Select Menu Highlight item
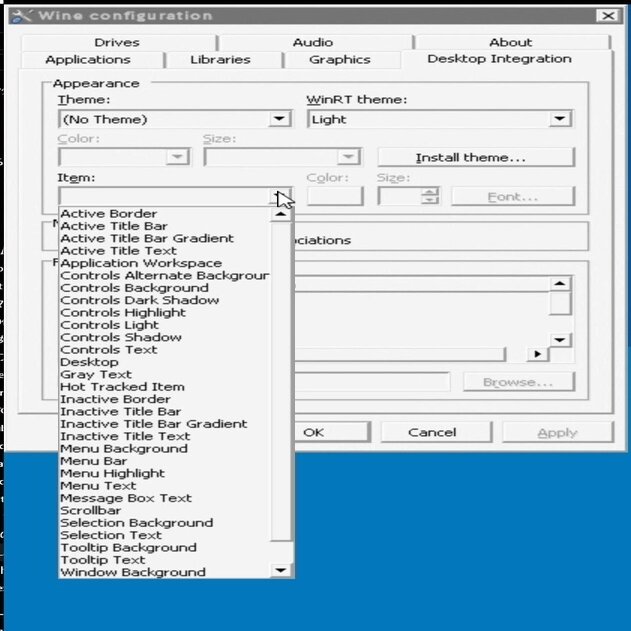The width and height of the screenshot is (631, 631). pos(165,474)
